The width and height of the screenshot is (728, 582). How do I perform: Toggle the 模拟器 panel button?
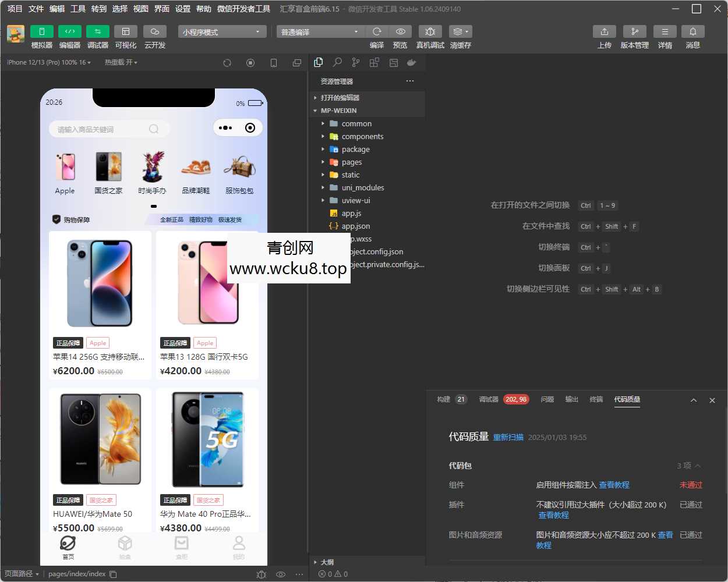point(41,31)
